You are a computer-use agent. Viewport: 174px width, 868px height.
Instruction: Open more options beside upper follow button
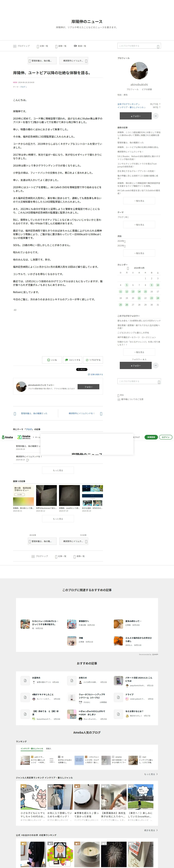[x=156, y=116]
